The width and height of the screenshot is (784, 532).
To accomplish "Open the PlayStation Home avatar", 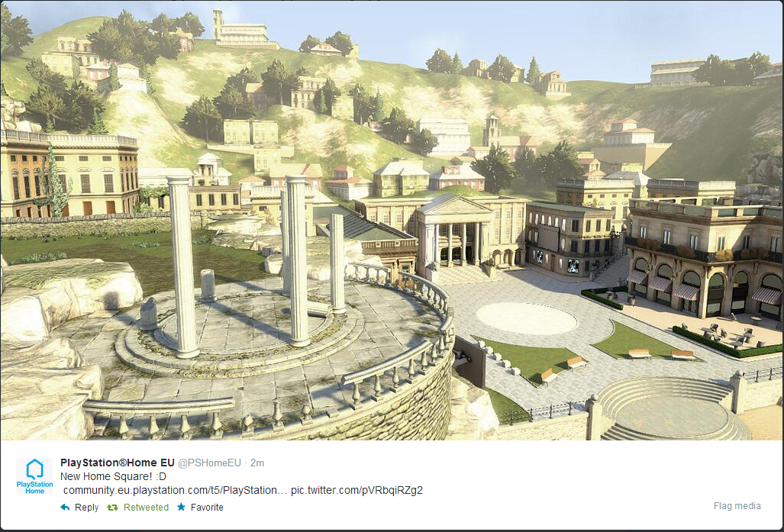I will click(34, 476).
